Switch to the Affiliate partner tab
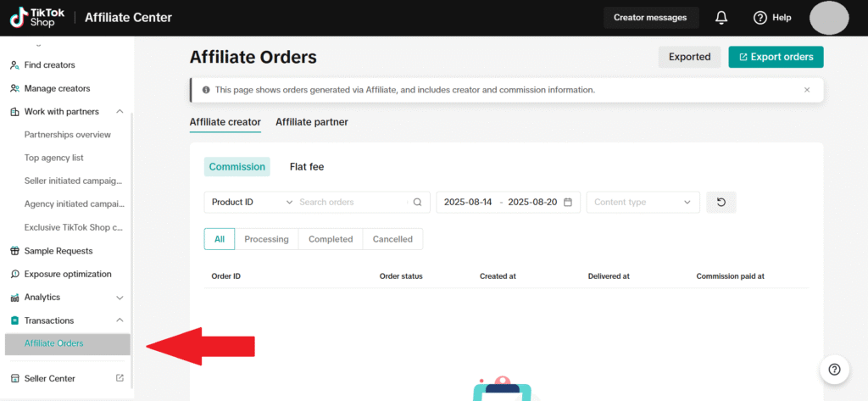The width and height of the screenshot is (868, 401). click(311, 122)
